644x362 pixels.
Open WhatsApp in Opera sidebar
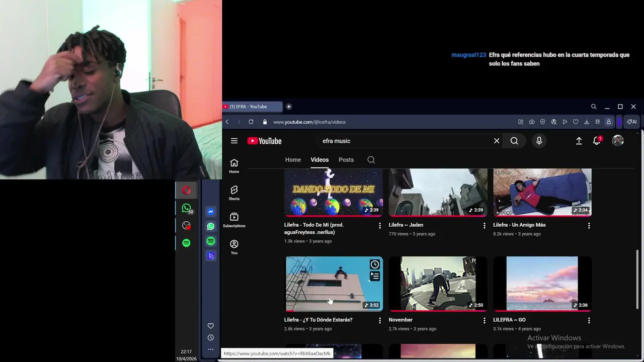tap(211, 227)
